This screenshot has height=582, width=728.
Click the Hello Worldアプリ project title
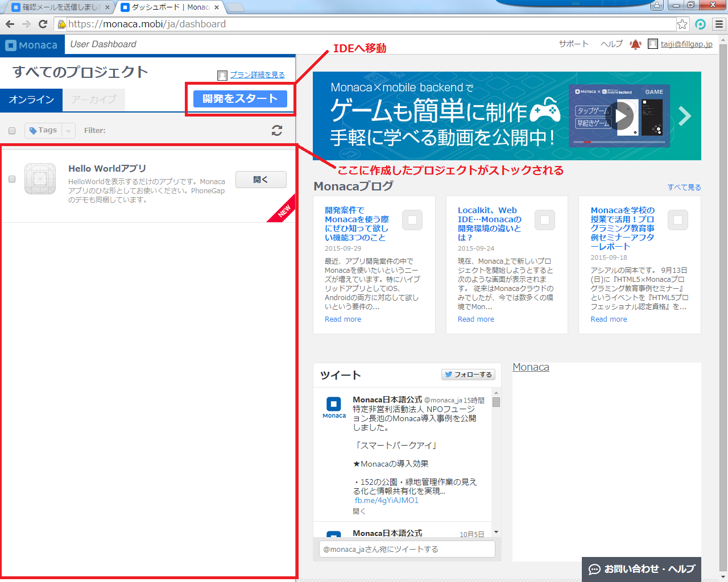[107, 168]
